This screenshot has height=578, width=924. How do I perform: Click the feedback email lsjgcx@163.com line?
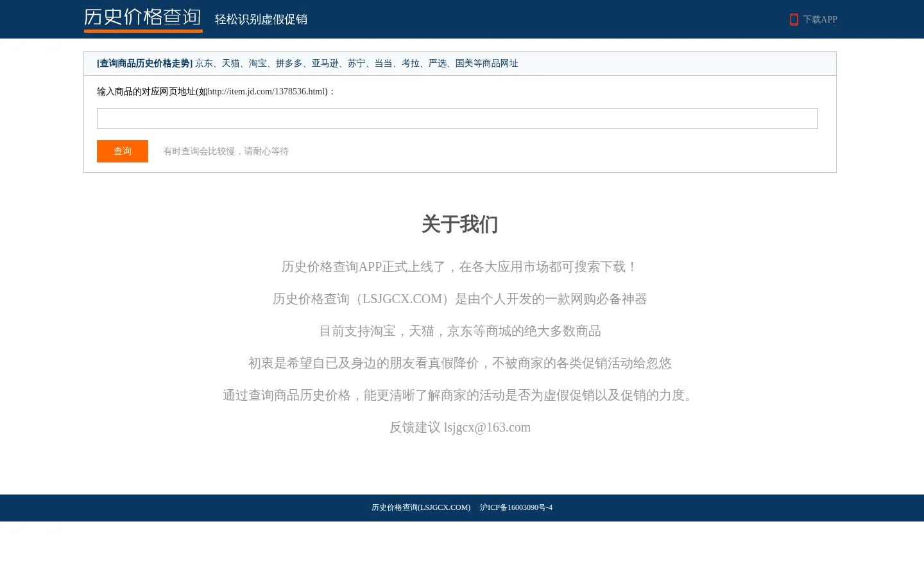click(x=460, y=427)
